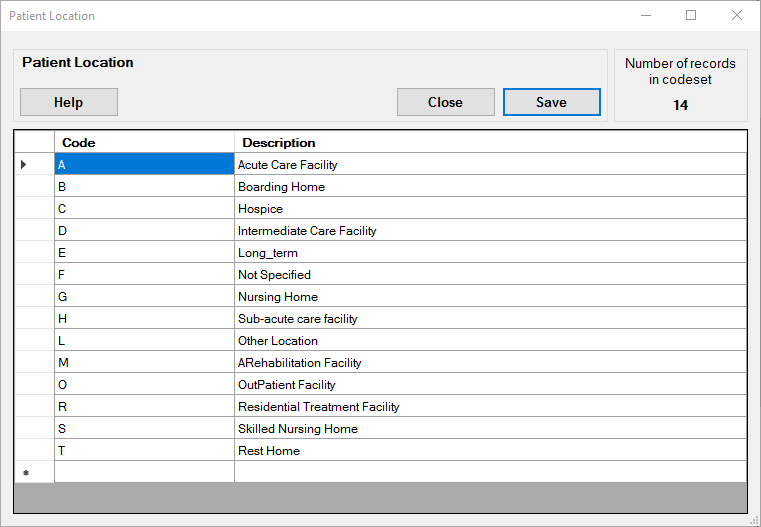
Task: Click the OutPatient Facility description
Action: [x=490, y=384]
